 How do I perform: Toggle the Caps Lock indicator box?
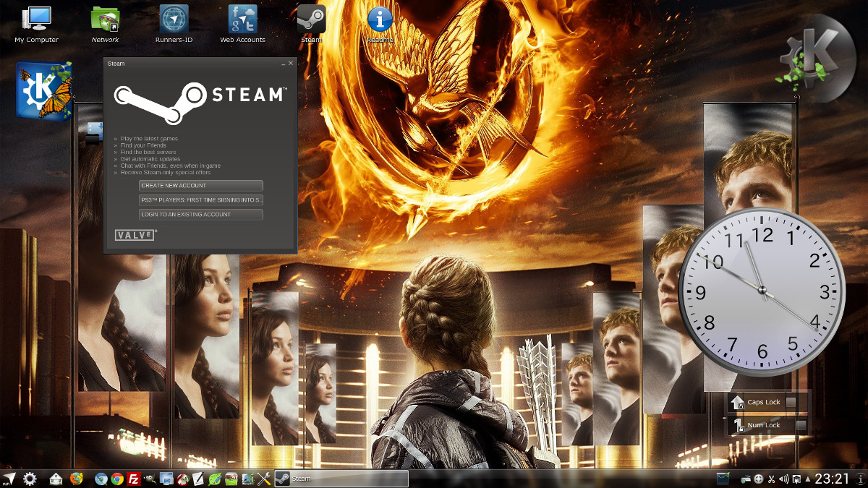pyautogui.click(x=791, y=402)
